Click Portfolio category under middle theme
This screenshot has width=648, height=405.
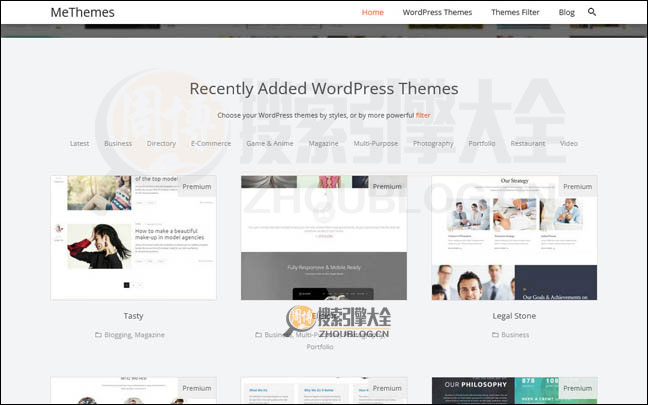click(x=320, y=347)
